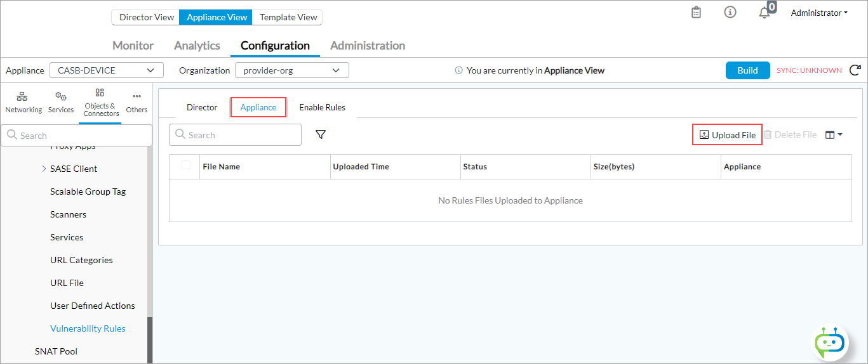Open the Organization dropdown showing provider-org
This screenshot has width=868, height=364.
click(x=291, y=70)
